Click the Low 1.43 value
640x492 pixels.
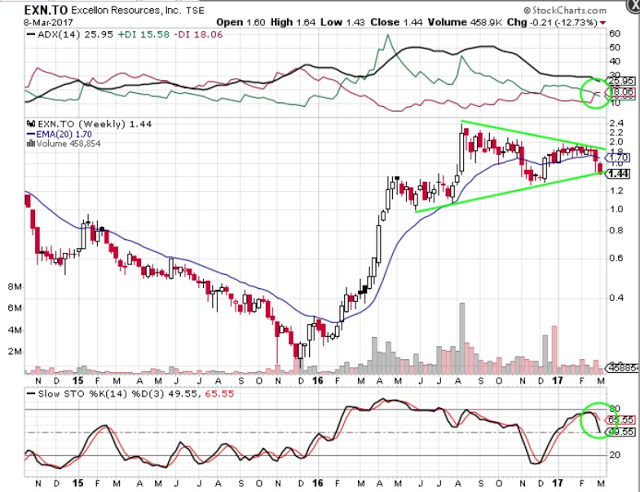[x=342, y=22]
